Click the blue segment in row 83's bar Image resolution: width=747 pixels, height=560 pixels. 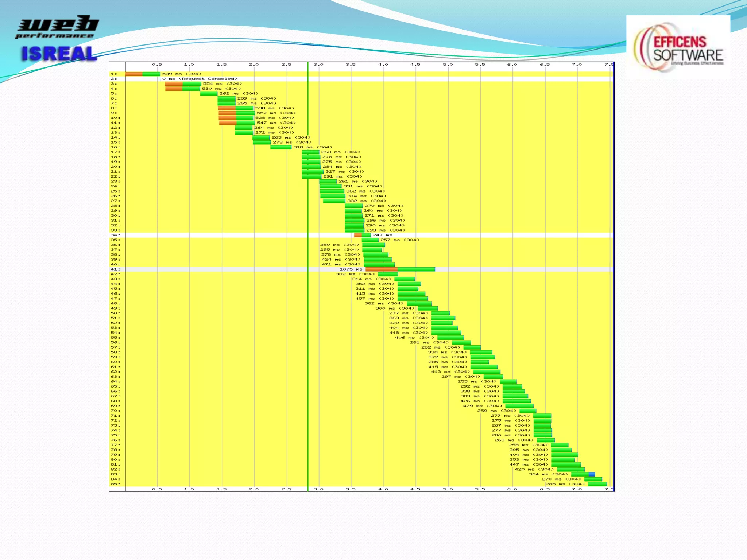tap(592, 474)
